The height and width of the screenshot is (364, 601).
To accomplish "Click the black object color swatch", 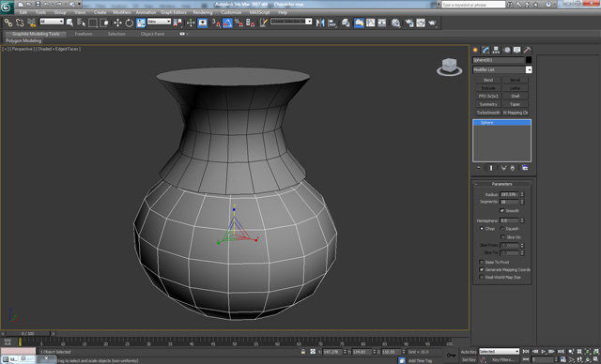I will 529,60.
